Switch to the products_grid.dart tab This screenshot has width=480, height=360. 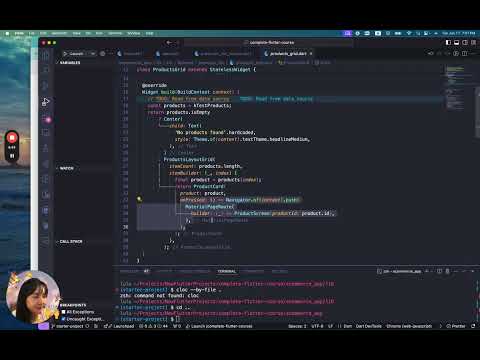point(288,54)
